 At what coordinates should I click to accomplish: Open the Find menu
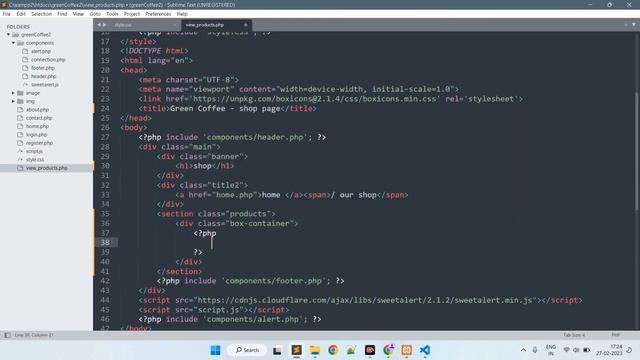pyautogui.click(x=62, y=14)
